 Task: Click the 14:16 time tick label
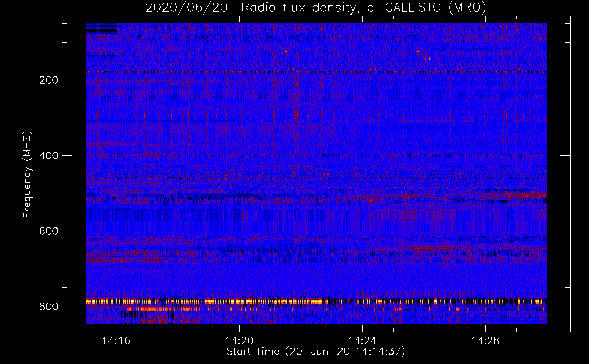116,341
